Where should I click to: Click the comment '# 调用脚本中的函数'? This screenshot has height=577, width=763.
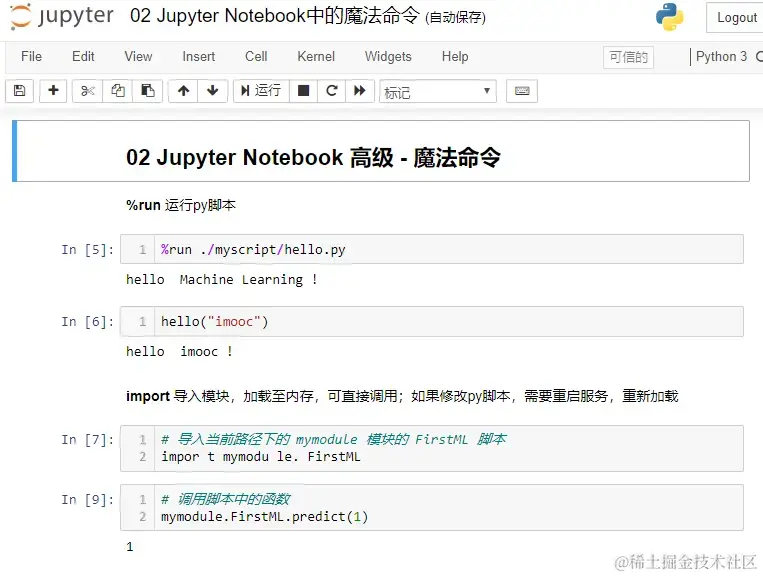pyautogui.click(x=226, y=499)
